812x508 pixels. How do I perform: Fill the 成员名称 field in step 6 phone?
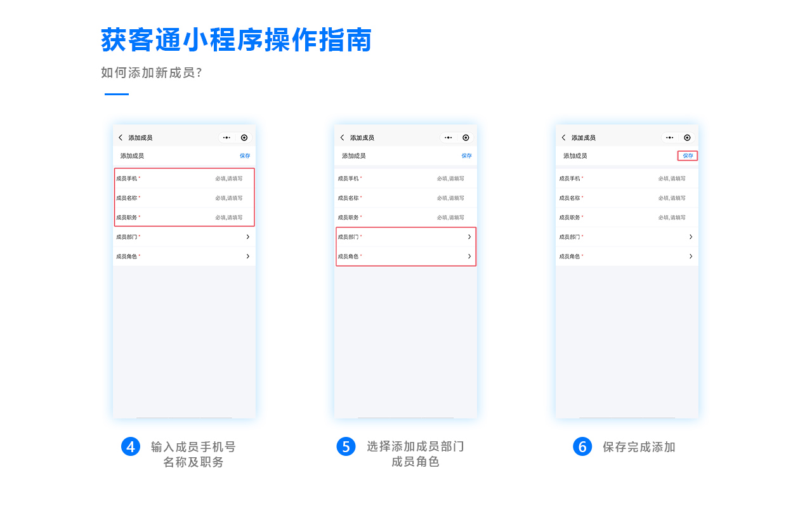627,198
